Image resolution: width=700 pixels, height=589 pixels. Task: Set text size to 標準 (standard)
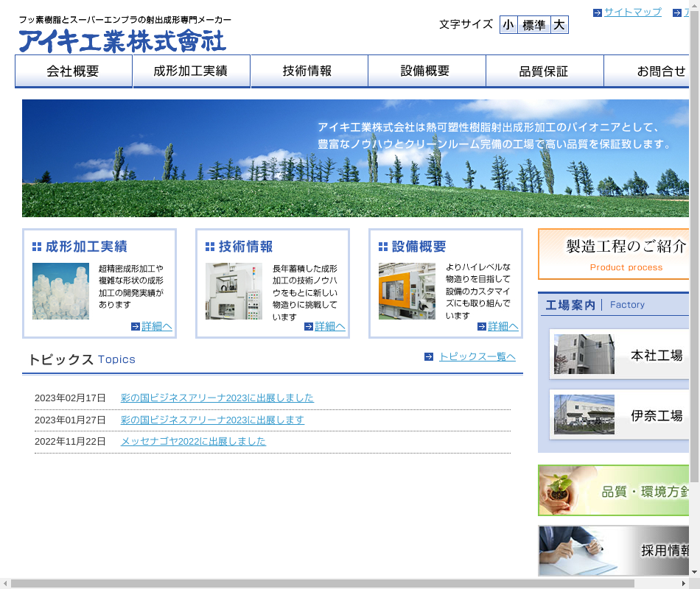click(x=534, y=25)
